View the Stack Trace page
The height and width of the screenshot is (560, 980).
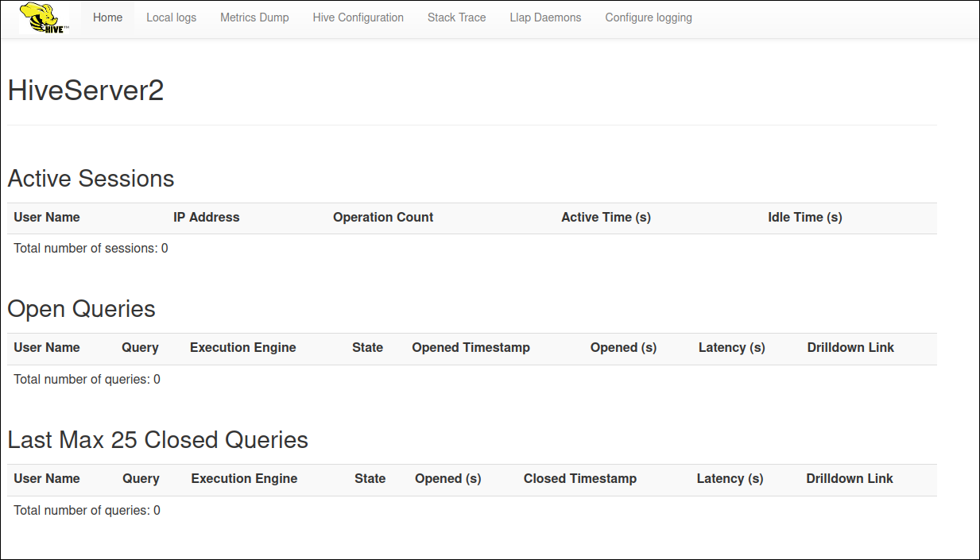click(457, 17)
